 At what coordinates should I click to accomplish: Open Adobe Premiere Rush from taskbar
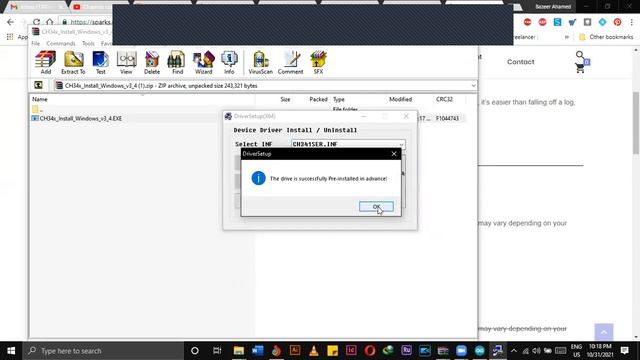[x=407, y=351]
